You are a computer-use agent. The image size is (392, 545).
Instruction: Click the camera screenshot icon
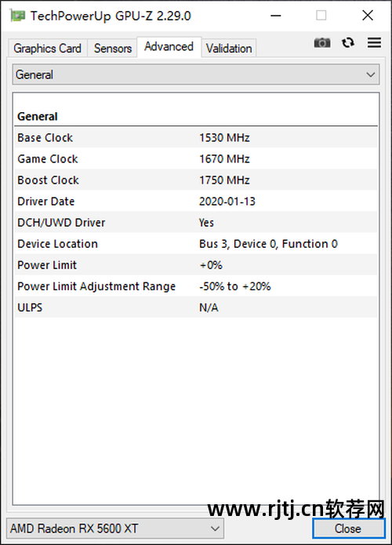point(321,43)
